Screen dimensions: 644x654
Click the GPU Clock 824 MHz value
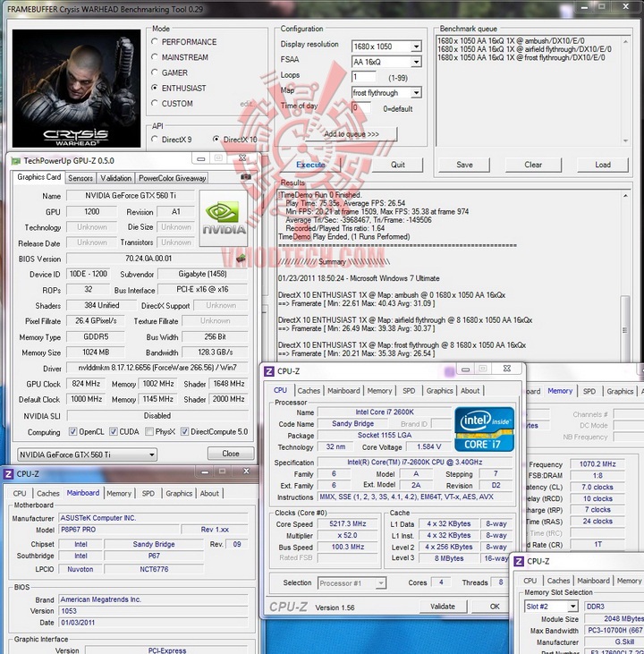(86, 384)
